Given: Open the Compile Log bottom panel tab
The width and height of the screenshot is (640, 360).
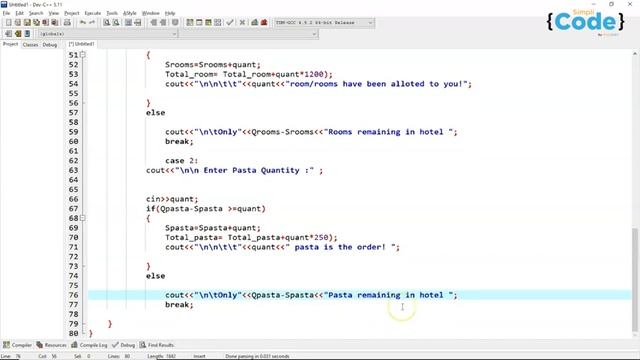Looking at the screenshot, I should tap(89, 345).
